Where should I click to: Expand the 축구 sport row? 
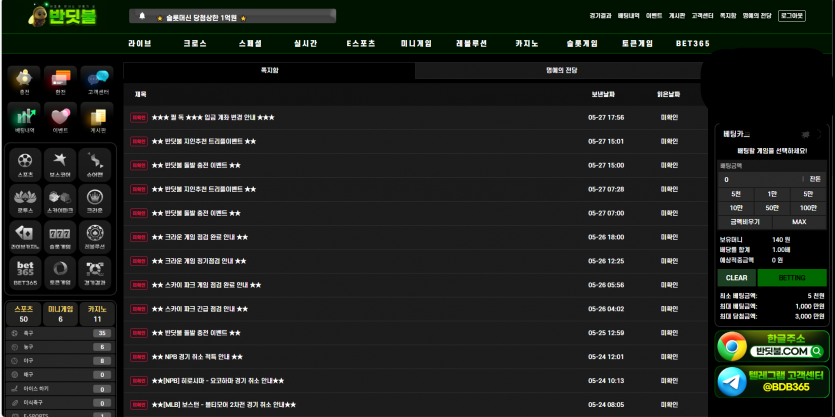tap(60, 333)
